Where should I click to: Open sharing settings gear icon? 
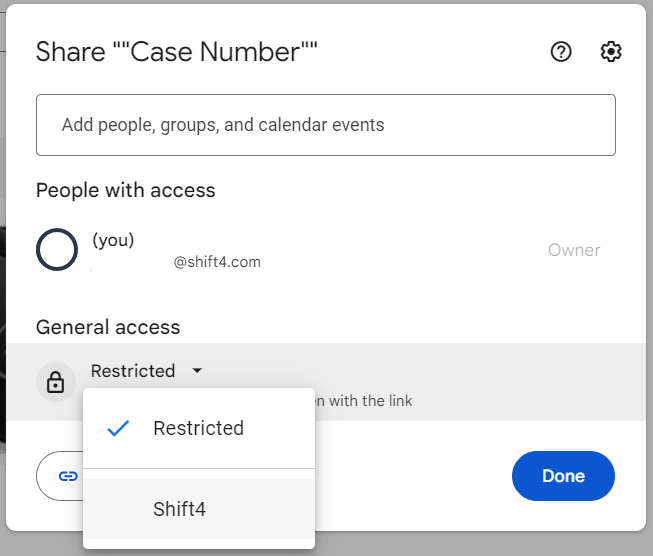coord(611,52)
